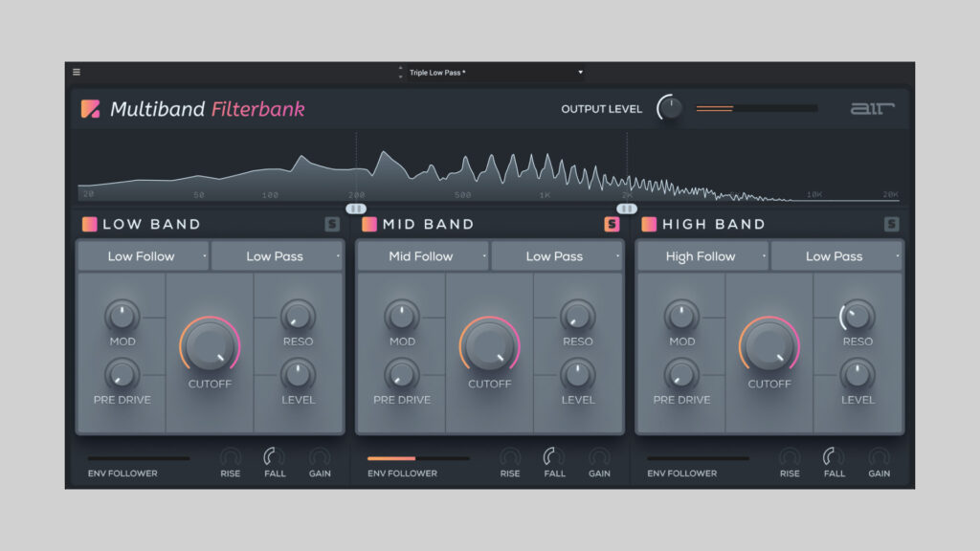Viewport: 980px width, 551px height.
Task: Click the Mid Band enable square icon
Action: 368,225
